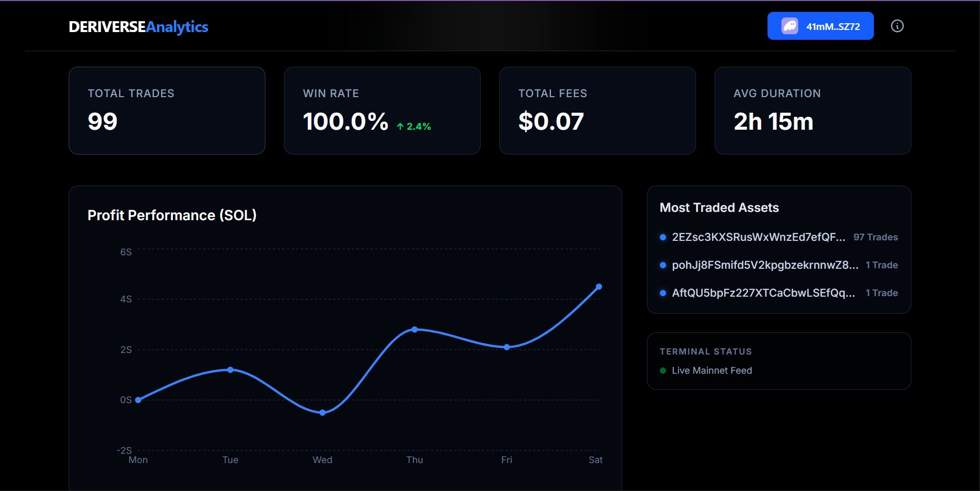Viewport: 980px width, 491px height.
Task: Click the DERIVERSE Analytics logo
Action: tap(138, 27)
